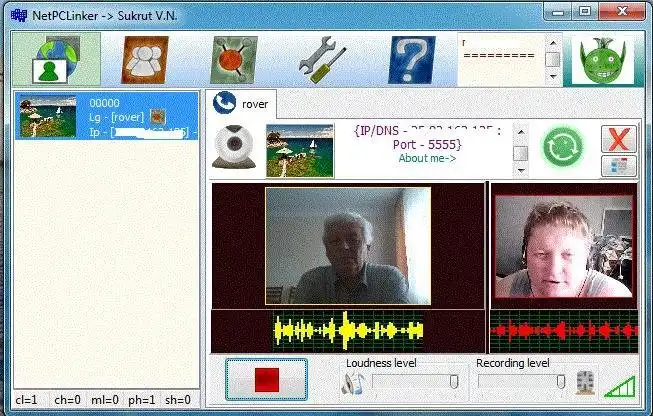The width and height of the screenshot is (653, 416).
Task: Open the globe and user connection icon
Action: (x=56, y=59)
